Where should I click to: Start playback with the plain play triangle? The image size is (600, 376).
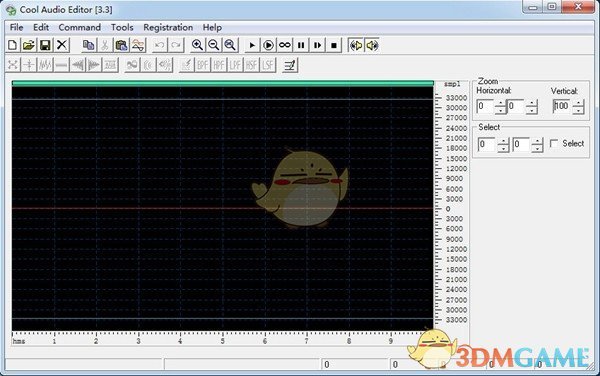(x=252, y=45)
